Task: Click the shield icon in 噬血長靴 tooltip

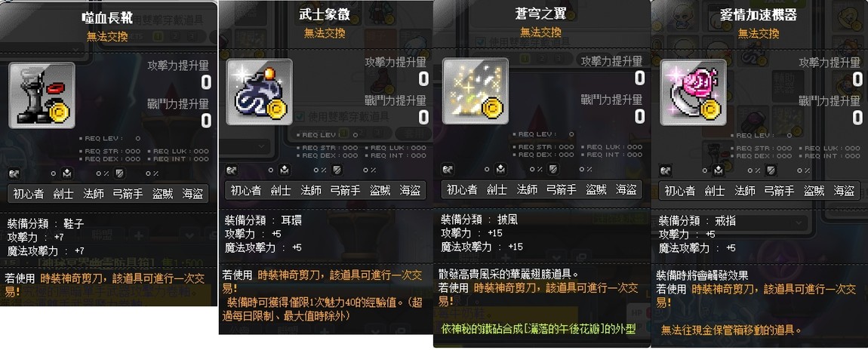Action: [119, 173]
